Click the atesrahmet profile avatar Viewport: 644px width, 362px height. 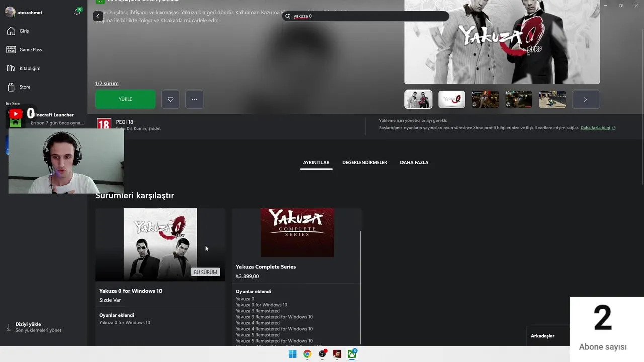click(x=10, y=12)
